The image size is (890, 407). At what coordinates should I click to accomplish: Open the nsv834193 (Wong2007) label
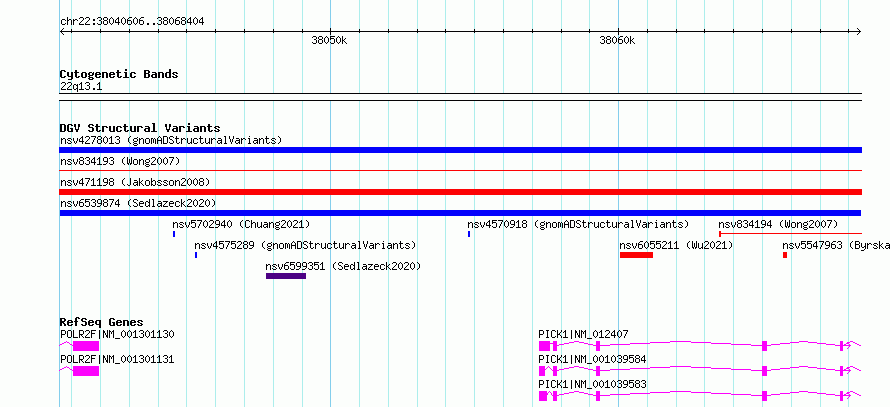pyautogui.click(x=120, y=161)
